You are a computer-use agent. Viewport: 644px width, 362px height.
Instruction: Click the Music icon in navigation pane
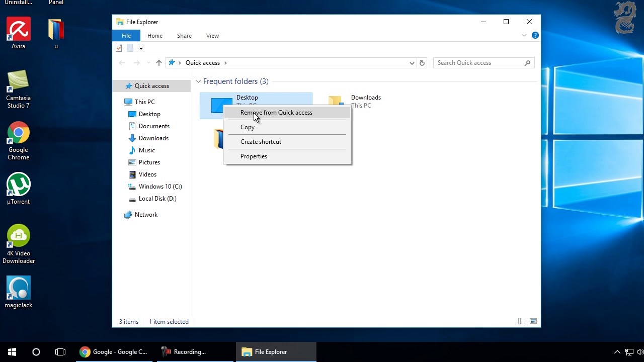(x=132, y=150)
